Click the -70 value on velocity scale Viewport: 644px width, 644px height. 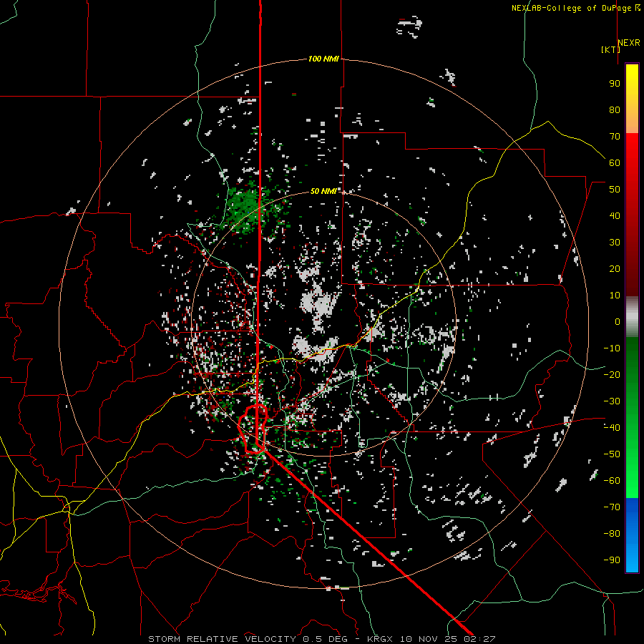(612, 507)
